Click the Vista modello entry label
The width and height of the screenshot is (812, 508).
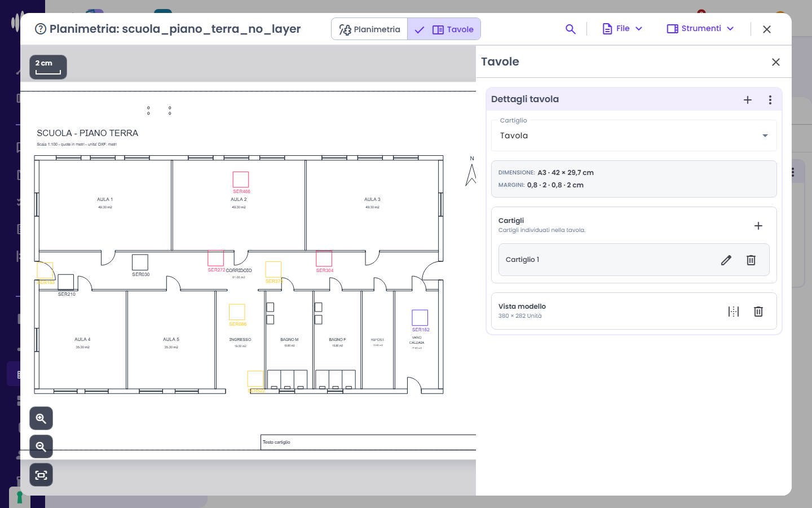tap(522, 306)
